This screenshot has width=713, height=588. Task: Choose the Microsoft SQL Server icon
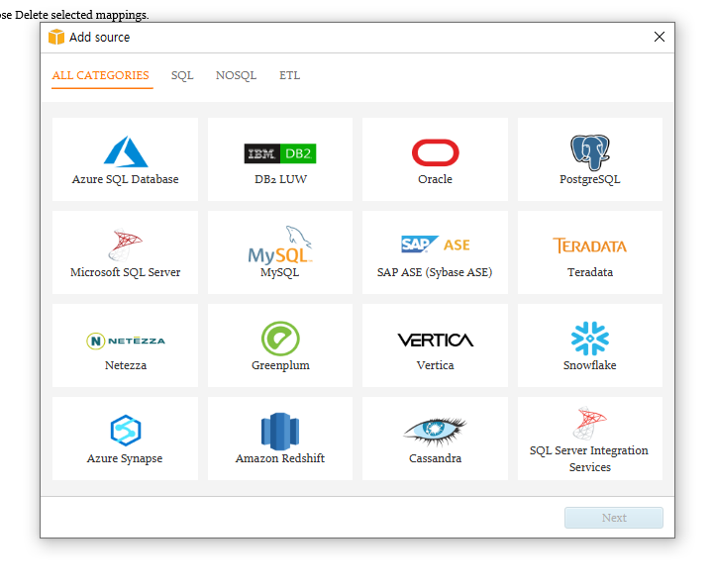coord(125,245)
